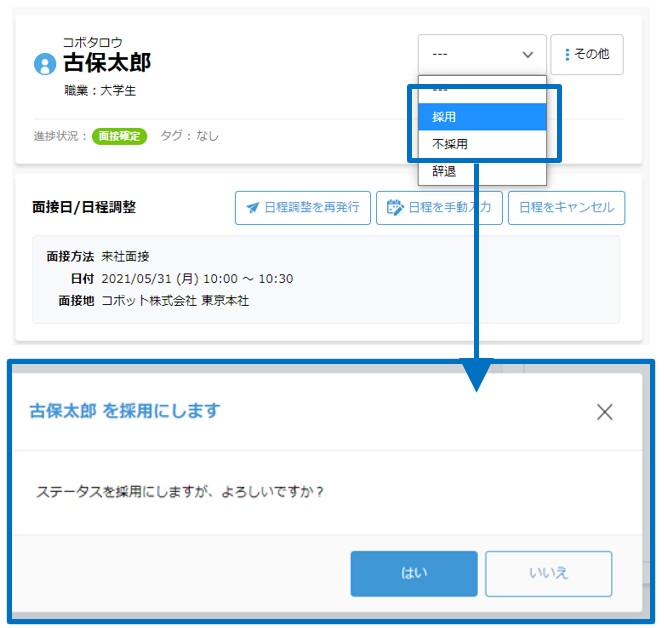Click the interview date 2021/05/31 text

tap(197, 279)
